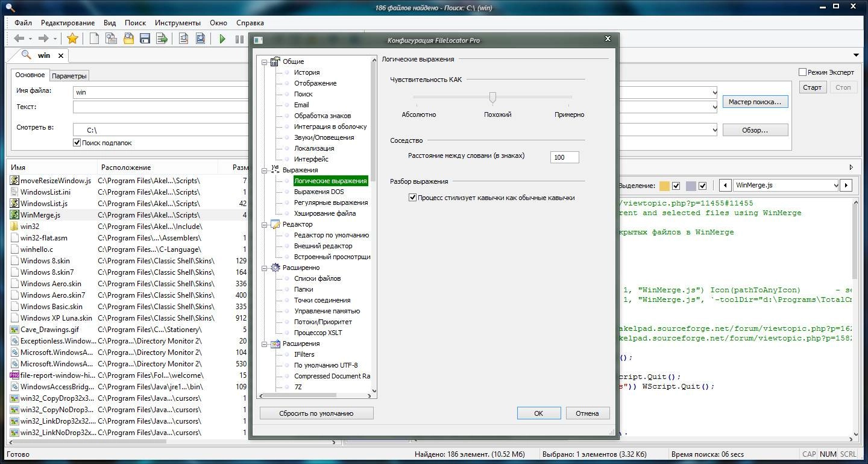Open the Инструменты menu
The height and width of the screenshot is (464, 868).
click(x=177, y=22)
